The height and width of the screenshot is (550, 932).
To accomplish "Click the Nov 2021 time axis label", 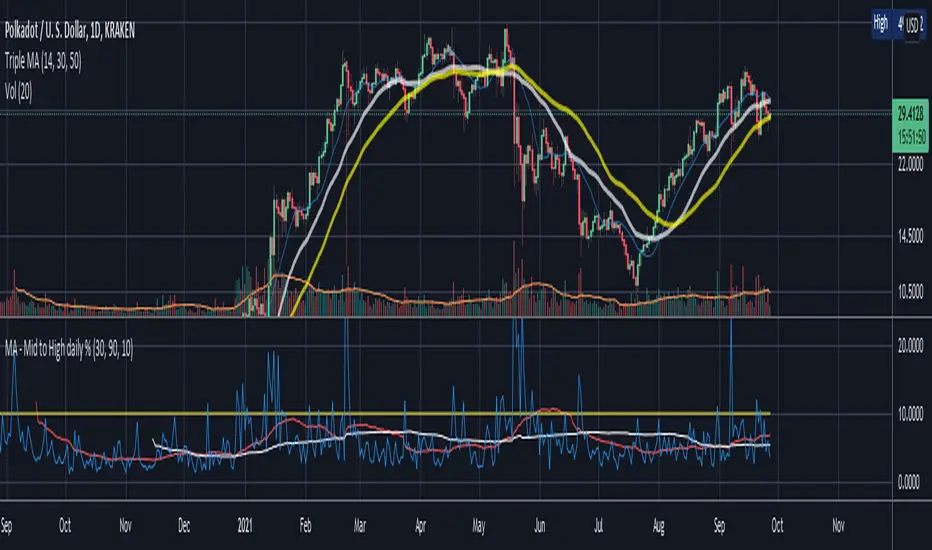I will pos(838,526).
